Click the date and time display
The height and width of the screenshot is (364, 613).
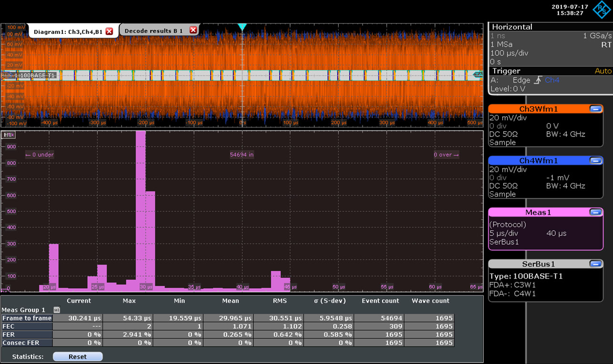tap(570, 10)
